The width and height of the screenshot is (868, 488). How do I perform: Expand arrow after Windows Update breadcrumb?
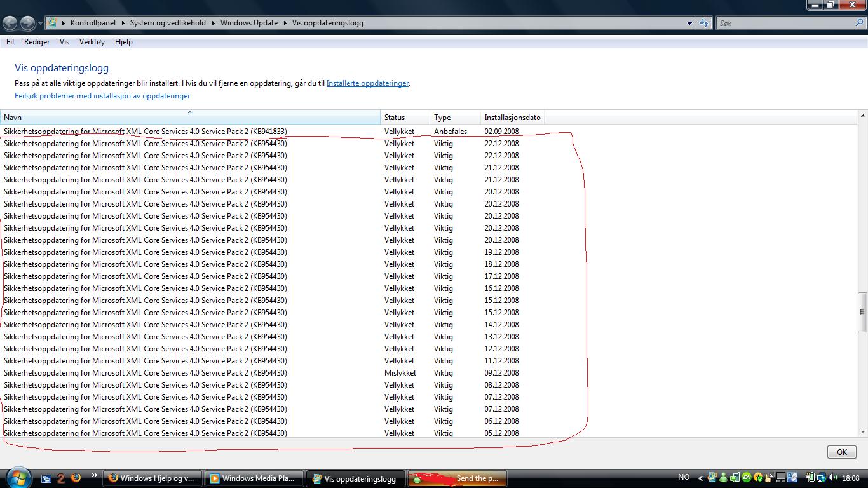point(284,23)
